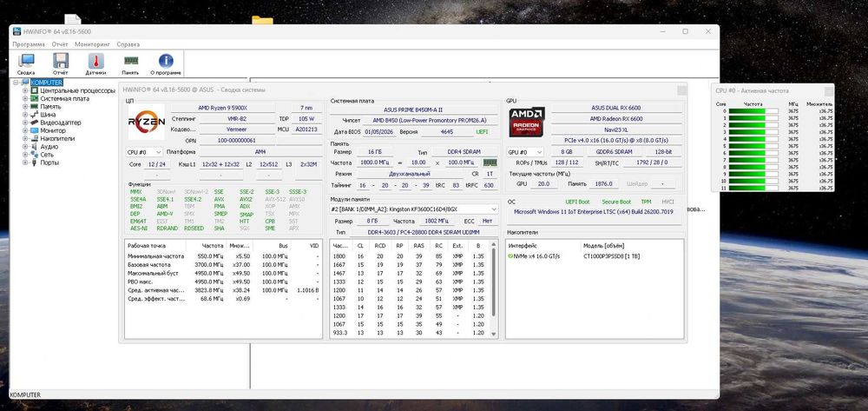868x411 pixels.
Task: Open the Мониторинг menu
Action: 93,44
